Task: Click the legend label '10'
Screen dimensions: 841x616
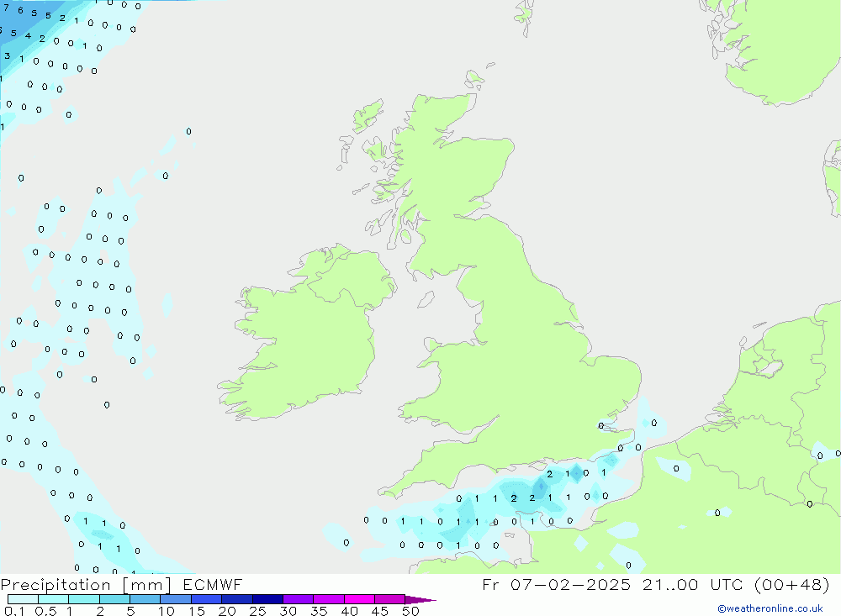Action: click(167, 611)
